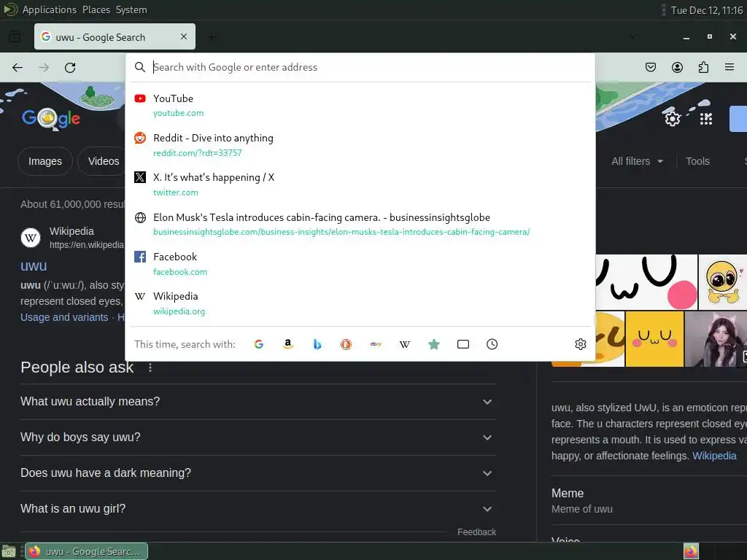
Task: Search this time with DuckDuckGo
Action: pos(347,344)
